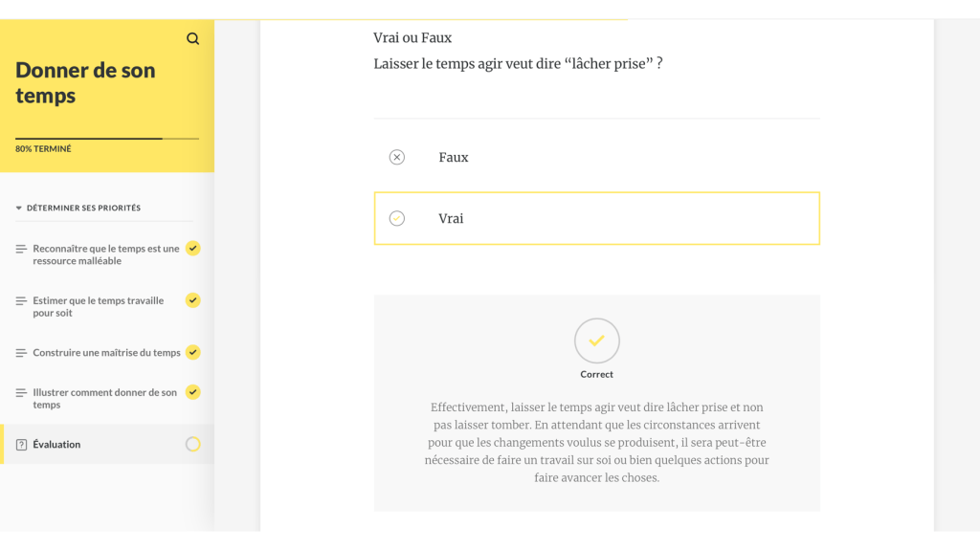The width and height of the screenshot is (980, 550).
Task: Click the question mark icon beside Évaluation
Action: tap(21, 445)
